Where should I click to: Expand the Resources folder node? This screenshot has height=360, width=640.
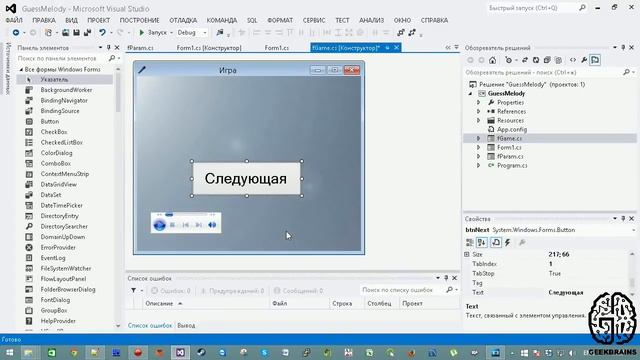[x=478, y=120]
